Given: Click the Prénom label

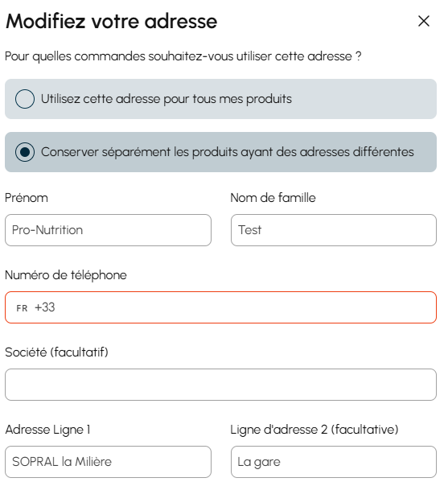Looking at the screenshot, I should [x=27, y=198].
